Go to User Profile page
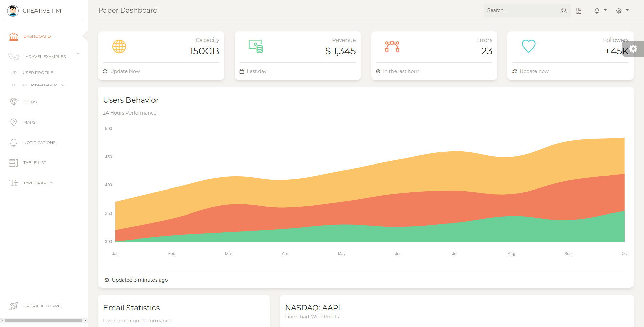The height and width of the screenshot is (327, 644). tap(38, 73)
